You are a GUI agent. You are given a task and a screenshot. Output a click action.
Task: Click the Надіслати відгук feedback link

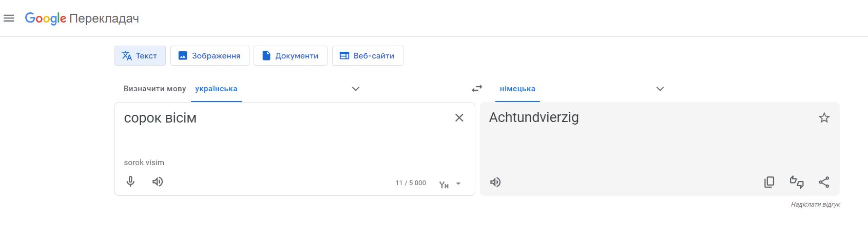815,205
